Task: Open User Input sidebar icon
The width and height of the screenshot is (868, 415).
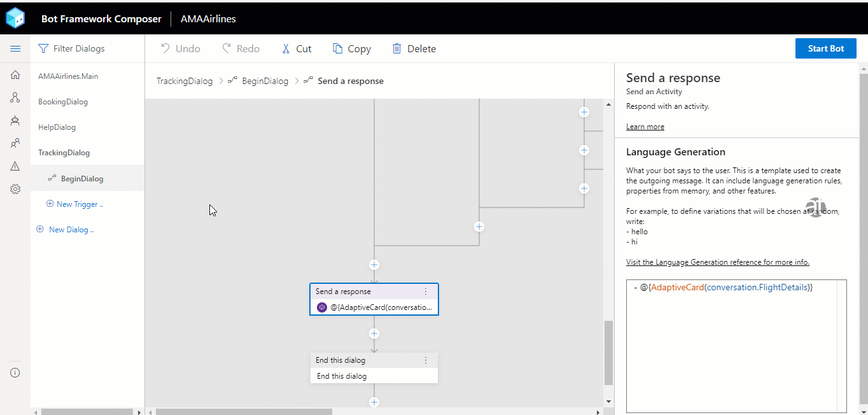Action: click(15, 143)
